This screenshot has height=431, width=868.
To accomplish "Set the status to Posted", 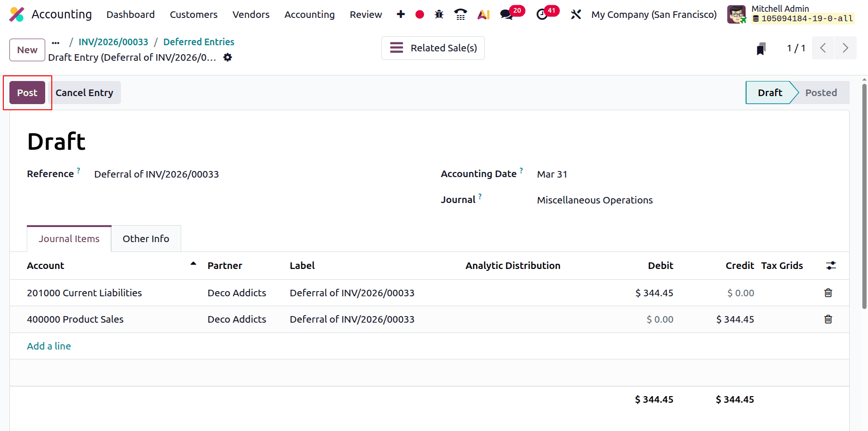I will [821, 92].
